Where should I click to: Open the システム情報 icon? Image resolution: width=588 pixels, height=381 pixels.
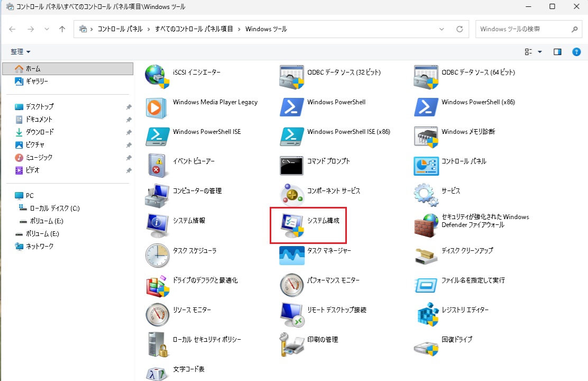click(x=157, y=225)
